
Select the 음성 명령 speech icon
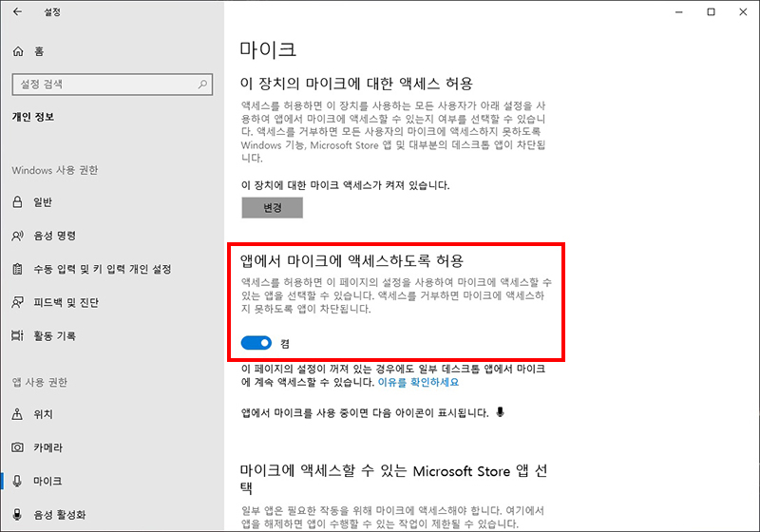[x=17, y=236]
